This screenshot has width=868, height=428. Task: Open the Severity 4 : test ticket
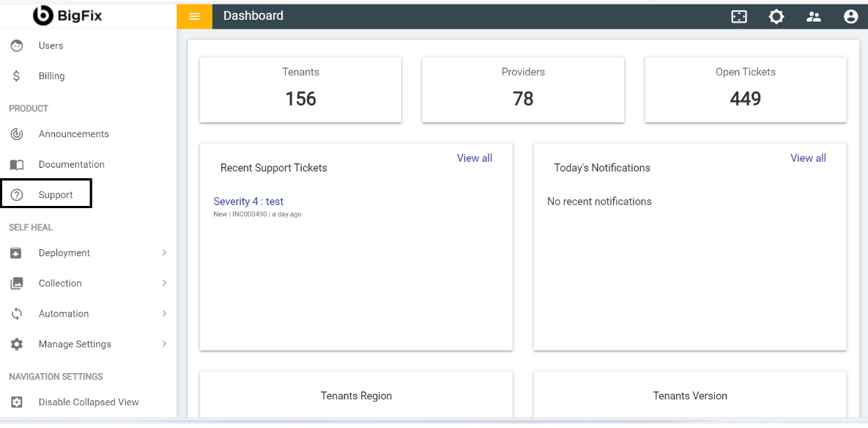point(248,202)
